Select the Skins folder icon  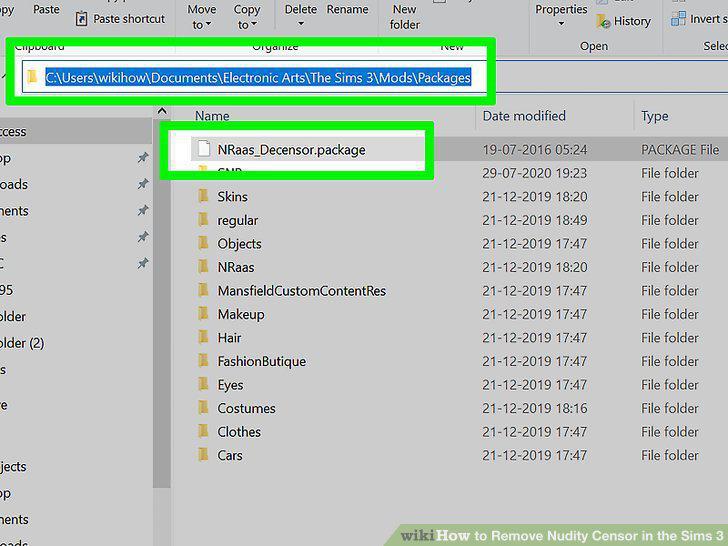pyautogui.click(x=203, y=195)
